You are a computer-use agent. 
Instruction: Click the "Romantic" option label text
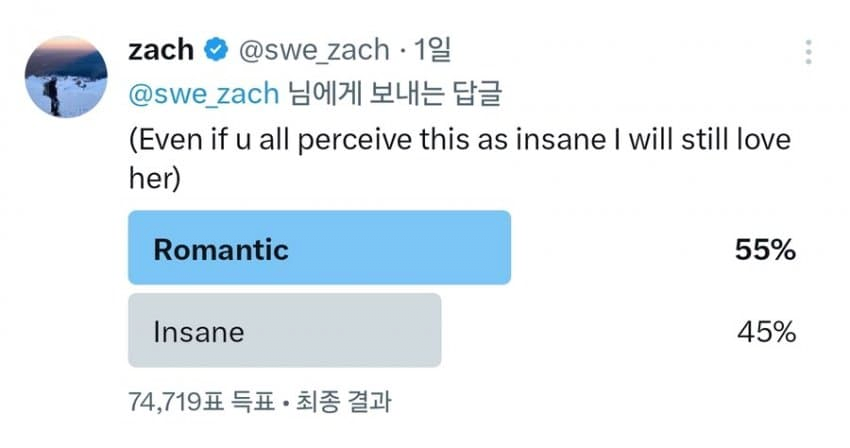coord(220,249)
